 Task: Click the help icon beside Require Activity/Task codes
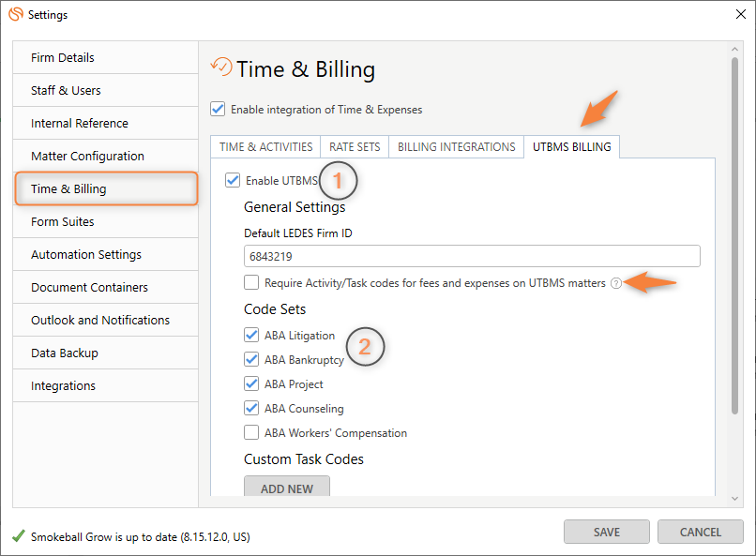point(615,283)
